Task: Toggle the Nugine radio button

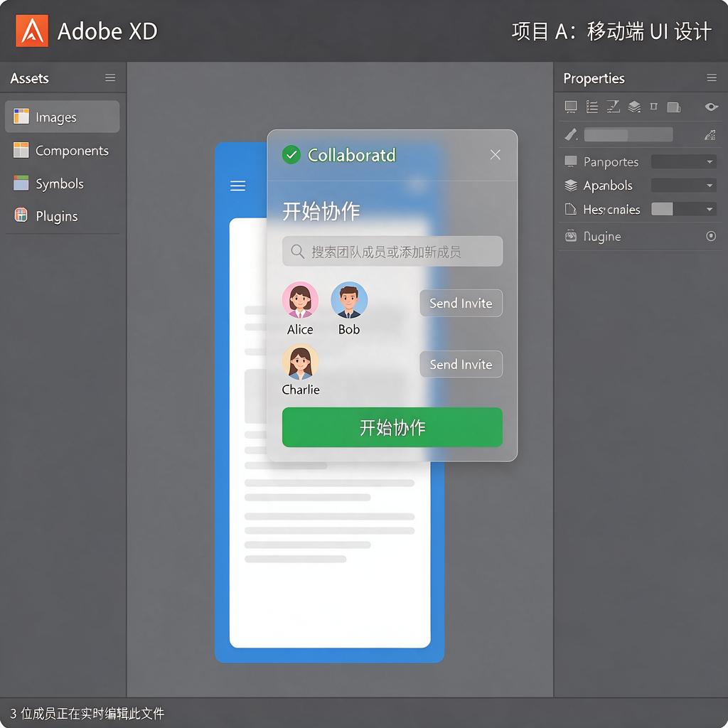Action: point(711,236)
